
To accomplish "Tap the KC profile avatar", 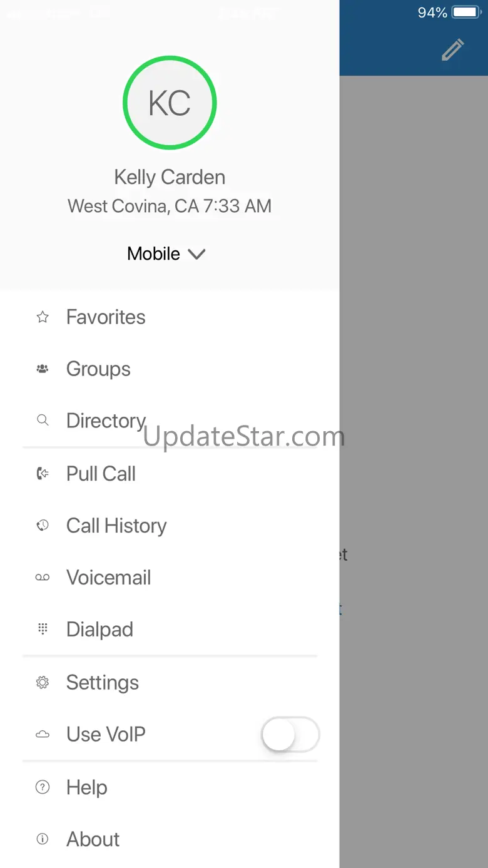I will (170, 103).
